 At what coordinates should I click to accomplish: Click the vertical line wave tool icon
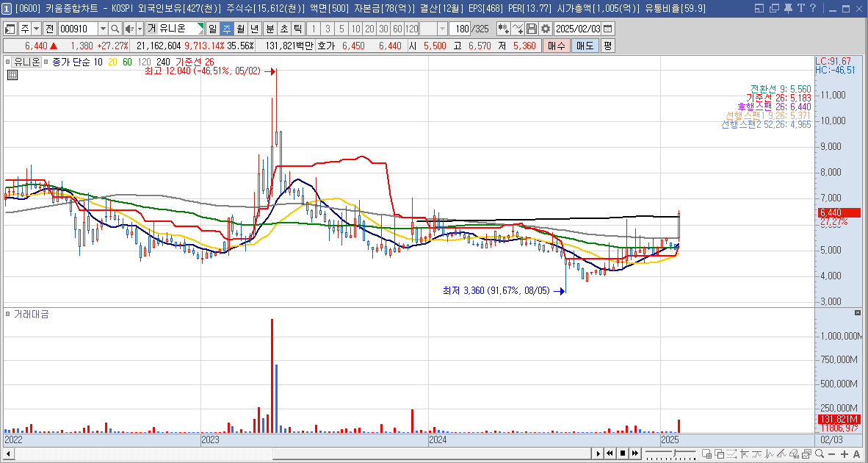770,453
